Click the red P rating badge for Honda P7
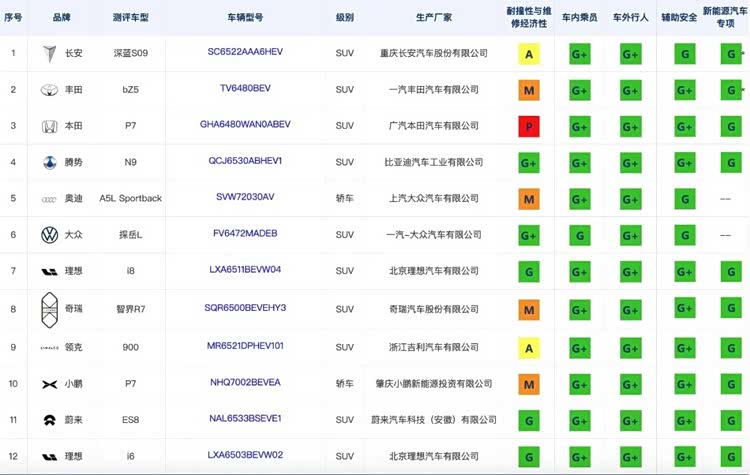The image size is (750, 475). pyautogui.click(x=529, y=126)
